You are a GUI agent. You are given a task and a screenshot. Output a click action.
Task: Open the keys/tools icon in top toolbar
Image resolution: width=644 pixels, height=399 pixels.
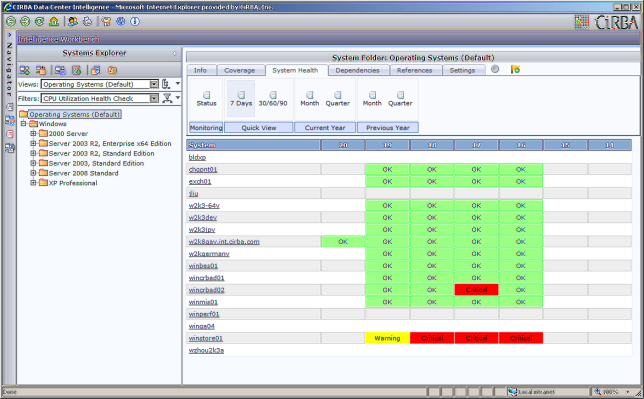tap(106, 21)
